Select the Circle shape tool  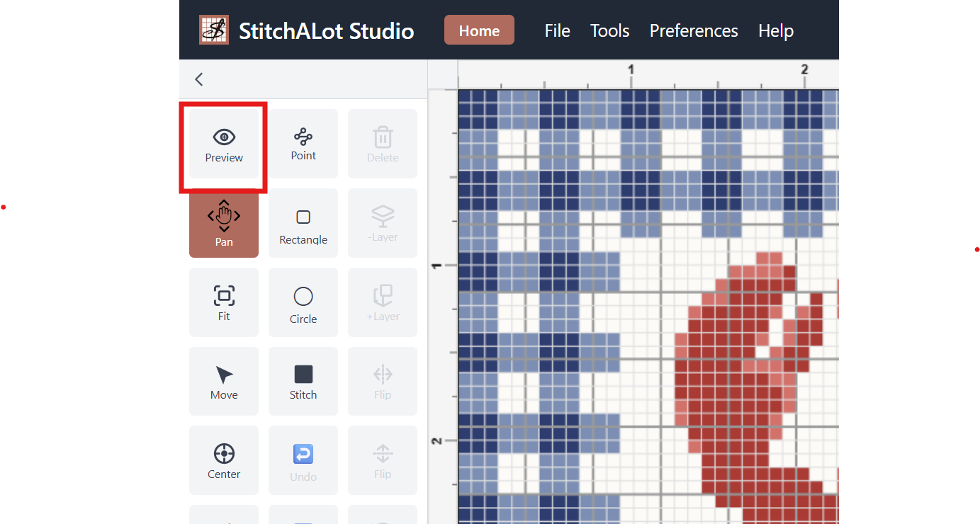(303, 302)
